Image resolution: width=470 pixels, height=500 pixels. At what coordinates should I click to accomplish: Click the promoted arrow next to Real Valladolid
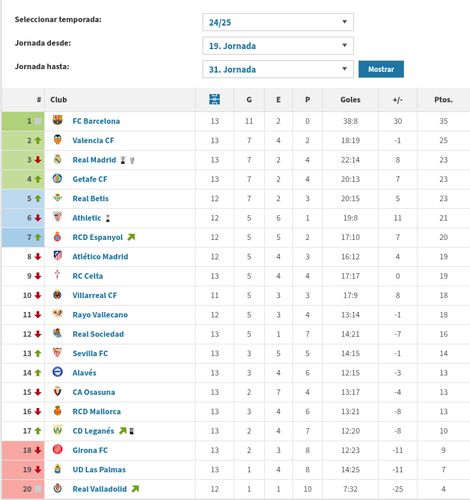click(x=135, y=489)
